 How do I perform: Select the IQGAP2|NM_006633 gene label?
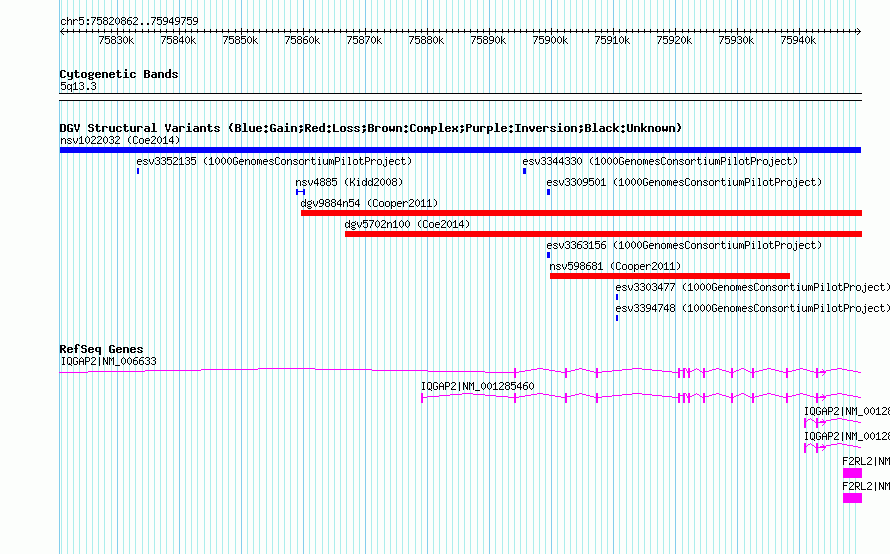pyautogui.click(x=108, y=361)
